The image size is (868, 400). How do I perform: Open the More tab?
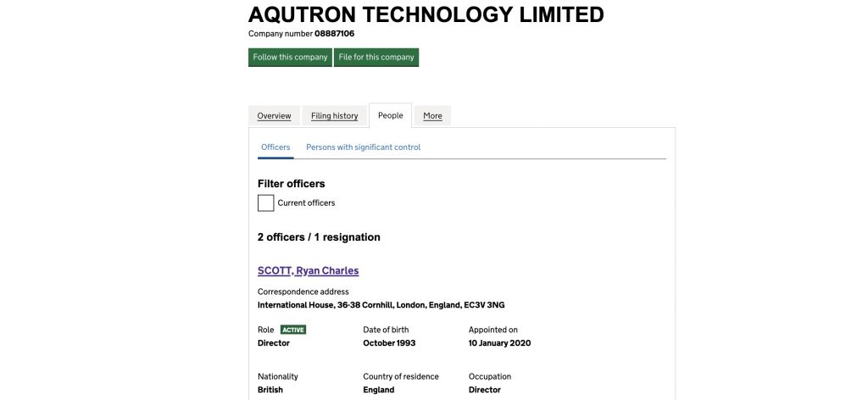(x=432, y=116)
